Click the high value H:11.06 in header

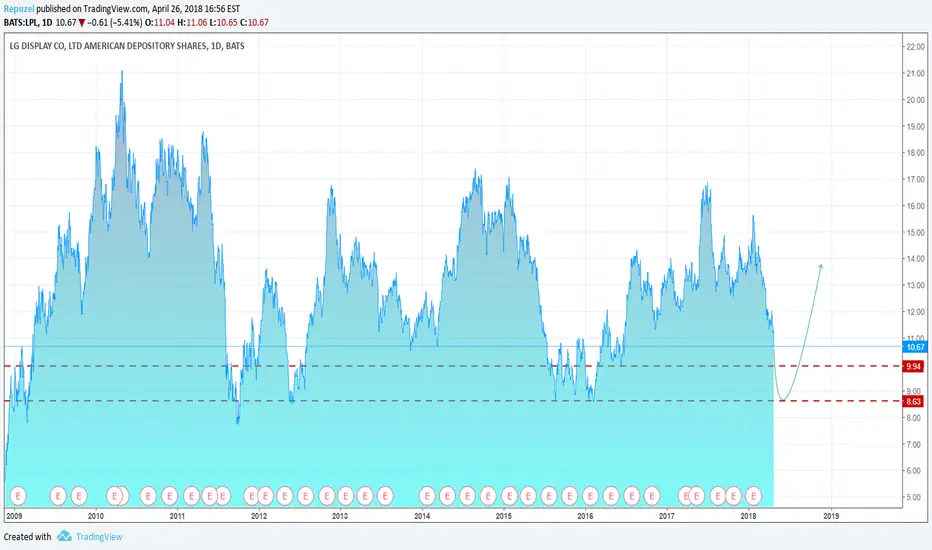192,23
